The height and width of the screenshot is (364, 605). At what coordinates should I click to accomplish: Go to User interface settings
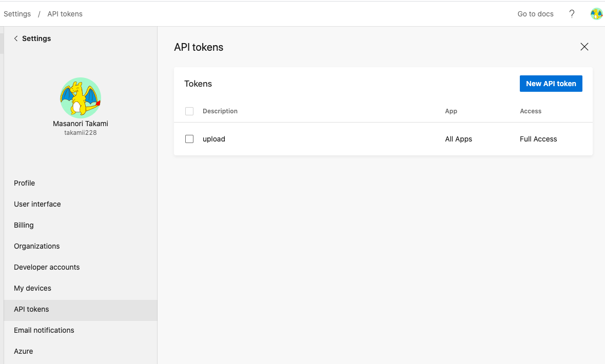click(x=37, y=204)
